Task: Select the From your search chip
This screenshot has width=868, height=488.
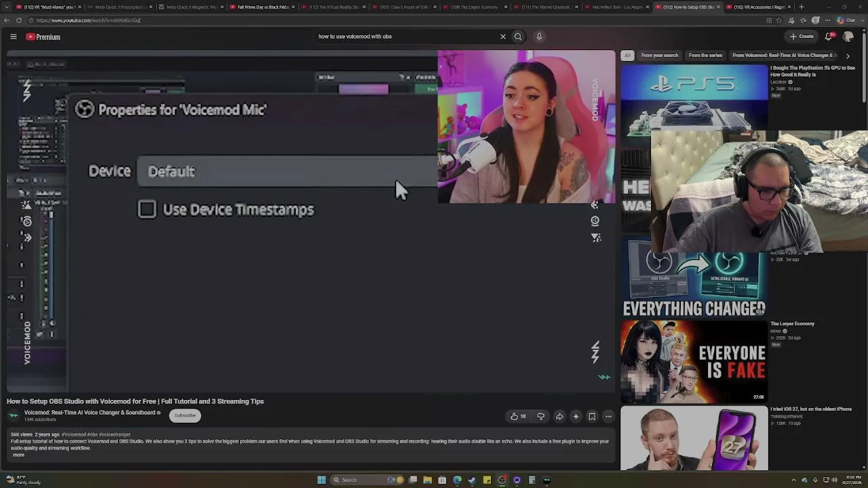Action: [659, 56]
